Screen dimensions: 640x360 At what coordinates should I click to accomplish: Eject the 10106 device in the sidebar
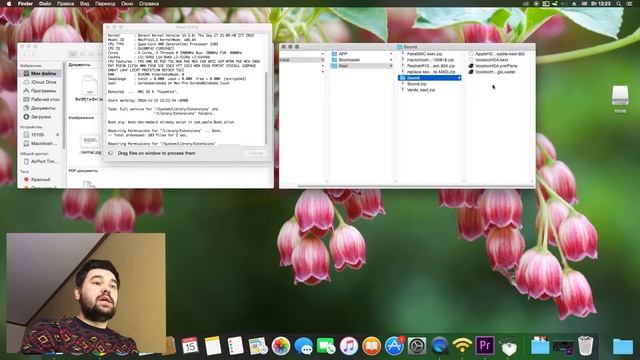click(x=58, y=135)
